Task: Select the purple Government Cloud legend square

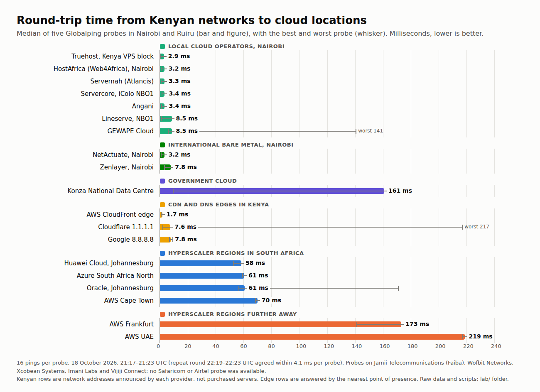Action: [x=162, y=181]
